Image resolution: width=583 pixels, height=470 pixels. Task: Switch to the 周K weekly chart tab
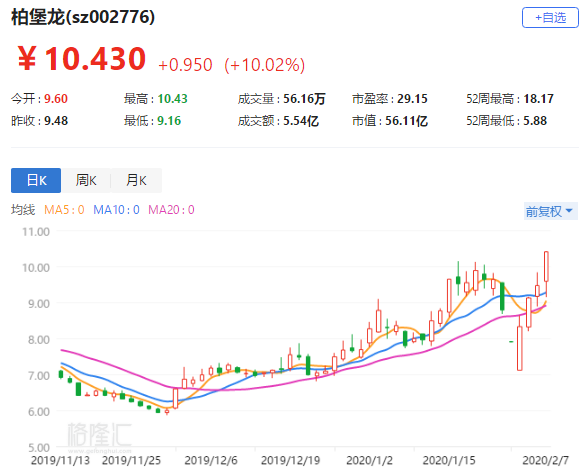tap(86, 180)
